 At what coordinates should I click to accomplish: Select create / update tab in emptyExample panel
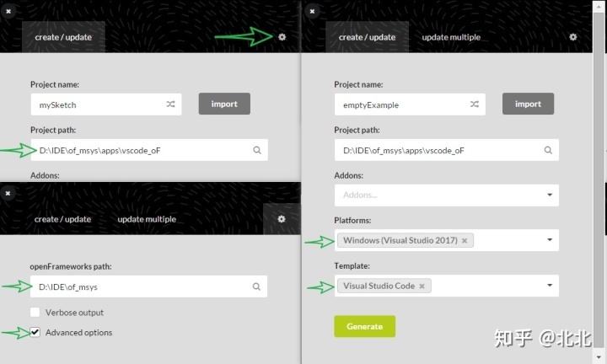point(367,37)
